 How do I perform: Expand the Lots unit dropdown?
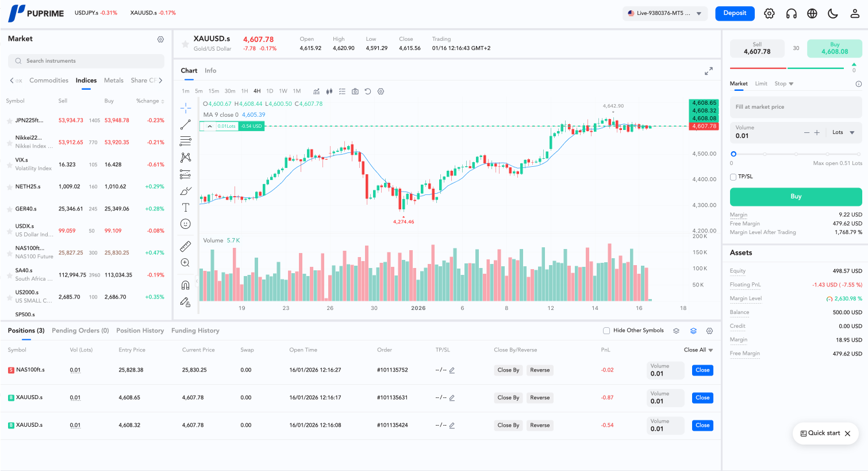[843, 132]
